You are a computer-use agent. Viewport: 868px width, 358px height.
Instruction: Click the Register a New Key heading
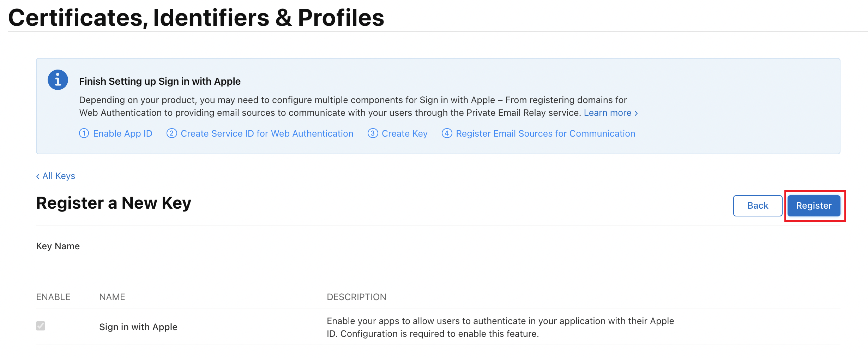[x=114, y=203]
